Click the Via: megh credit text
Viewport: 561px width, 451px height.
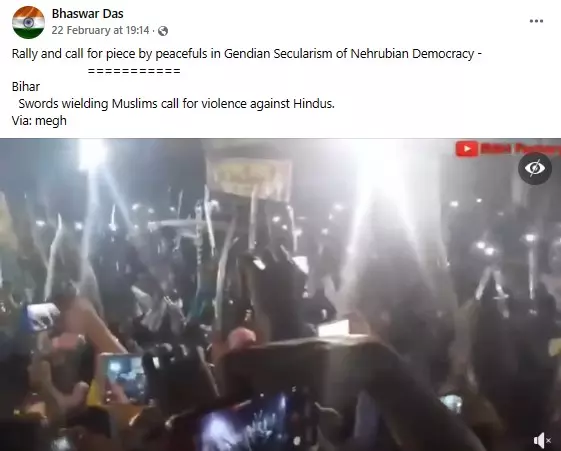[39, 121]
